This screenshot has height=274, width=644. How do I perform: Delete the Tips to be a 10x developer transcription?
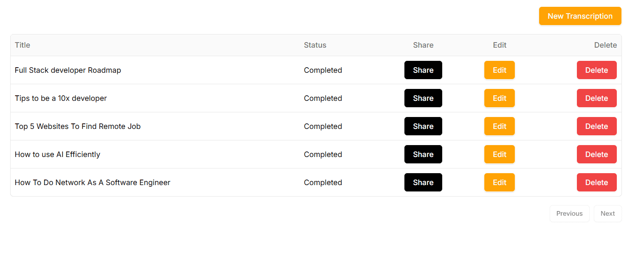click(x=596, y=98)
